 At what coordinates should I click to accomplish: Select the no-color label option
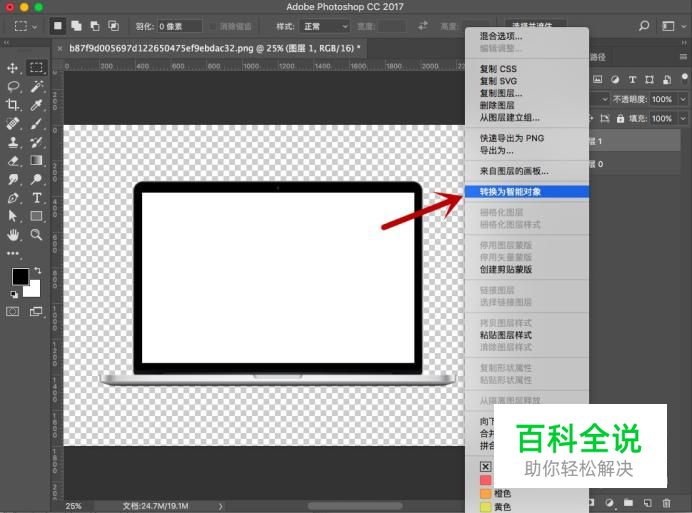pyautogui.click(x=485, y=467)
